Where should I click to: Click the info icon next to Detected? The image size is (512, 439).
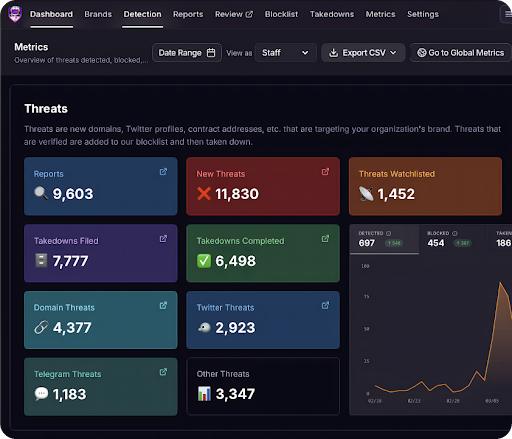click(x=389, y=233)
